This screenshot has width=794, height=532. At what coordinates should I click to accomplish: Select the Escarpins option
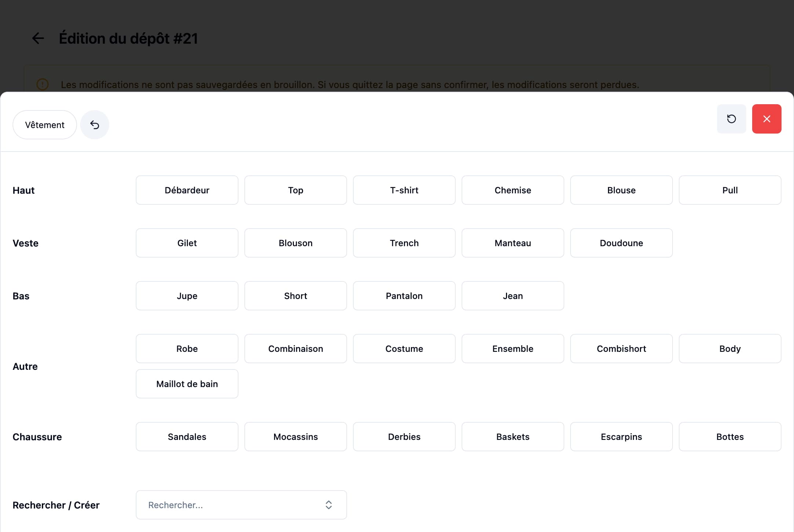coord(621,437)
